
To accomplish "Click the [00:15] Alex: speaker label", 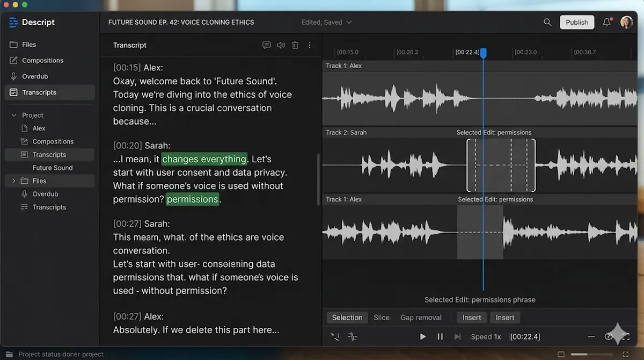I will 138,68.
